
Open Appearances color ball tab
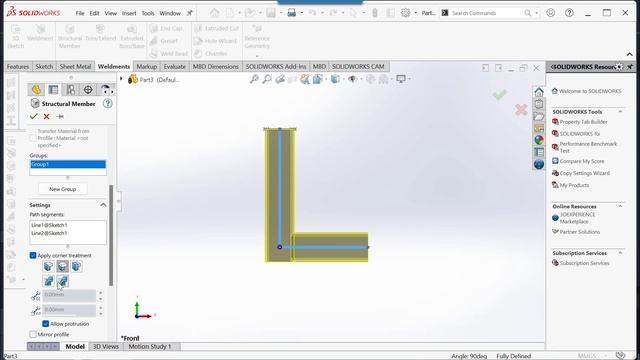[x=539, y=140]
